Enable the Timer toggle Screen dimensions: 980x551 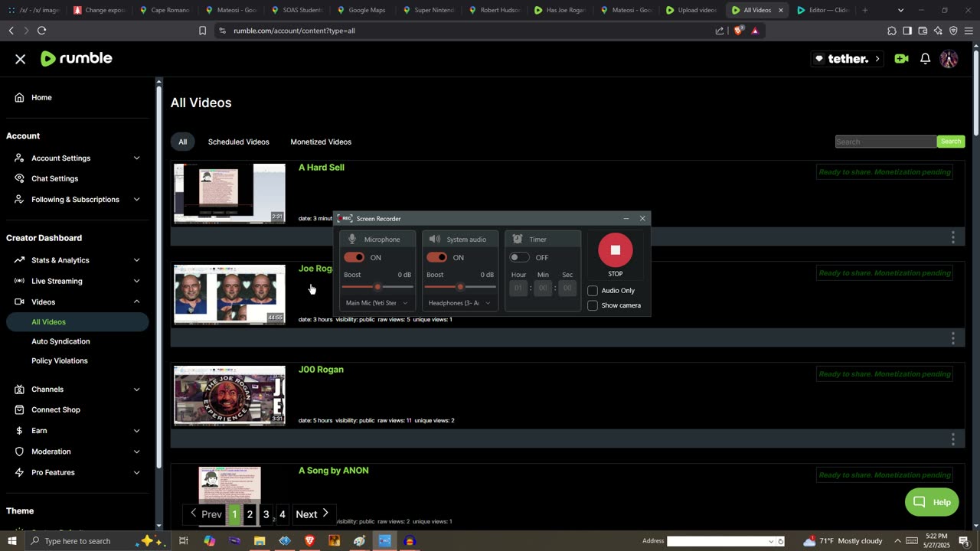coord(519,257)
